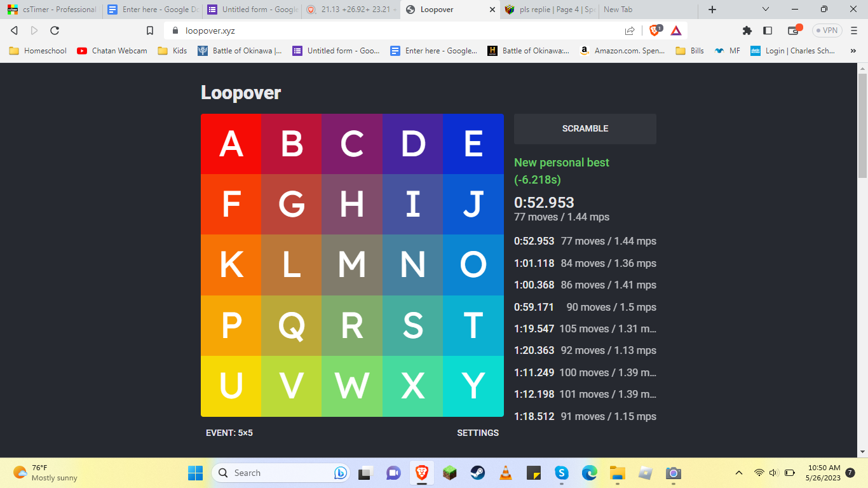Click the Brave shields icon in address bar

pyautogui.click(x=655, y=30)
